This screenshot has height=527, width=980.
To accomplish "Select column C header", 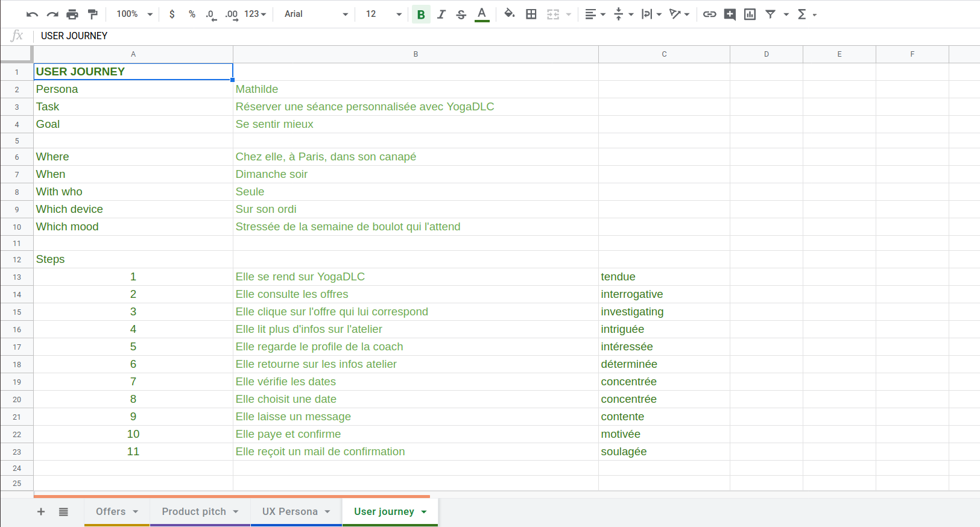I will pos(664,54).
